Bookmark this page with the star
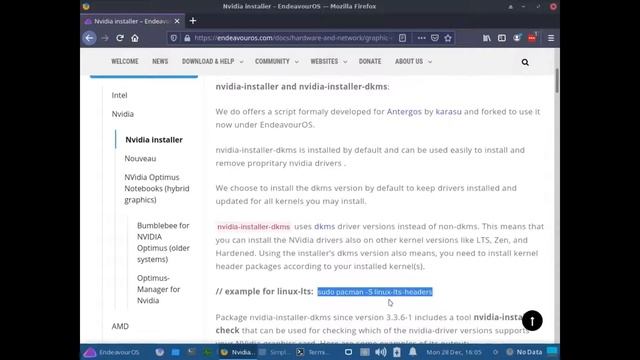 coord(448,38)
